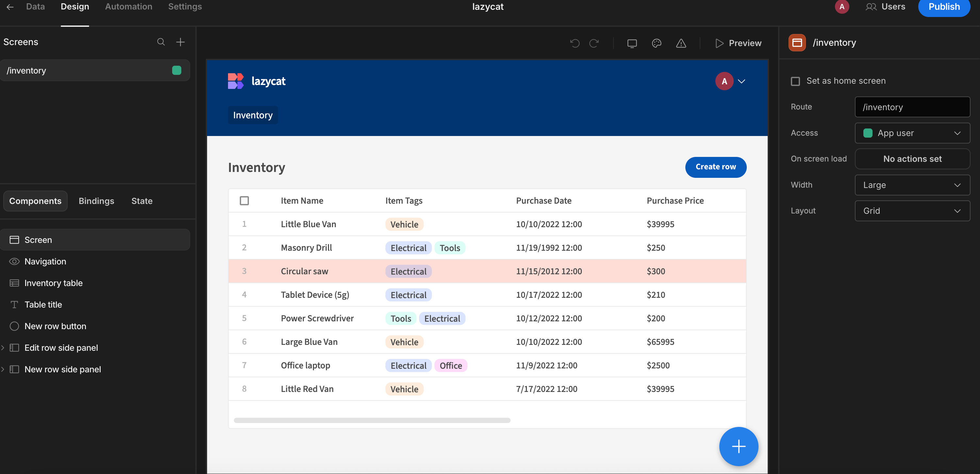Click the Item Tags column header

pos(404,201)
